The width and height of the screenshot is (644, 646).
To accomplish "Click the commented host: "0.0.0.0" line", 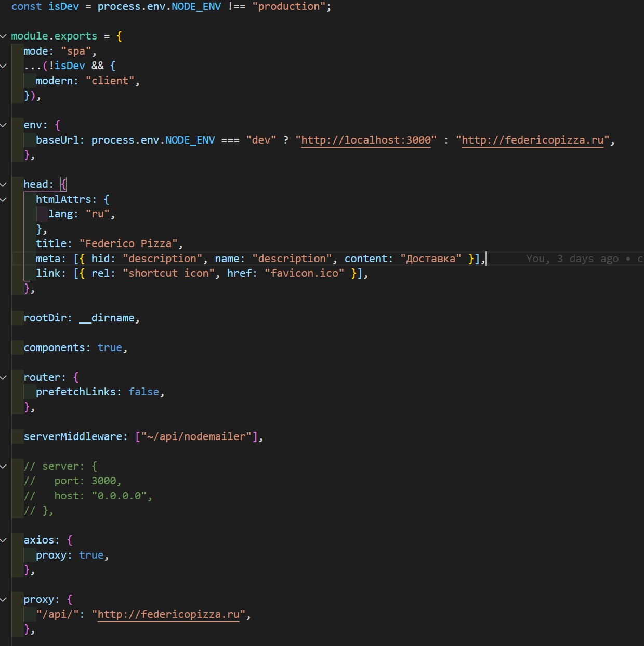I will [88, 496].
